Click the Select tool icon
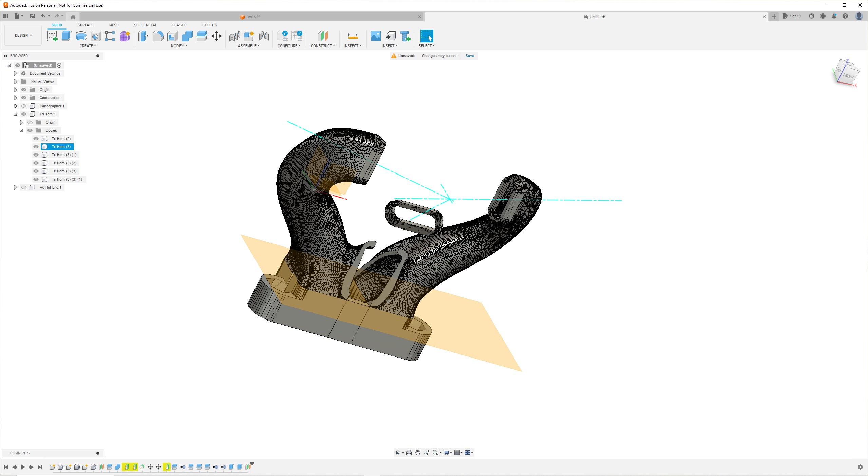 (x=427, y=36)
